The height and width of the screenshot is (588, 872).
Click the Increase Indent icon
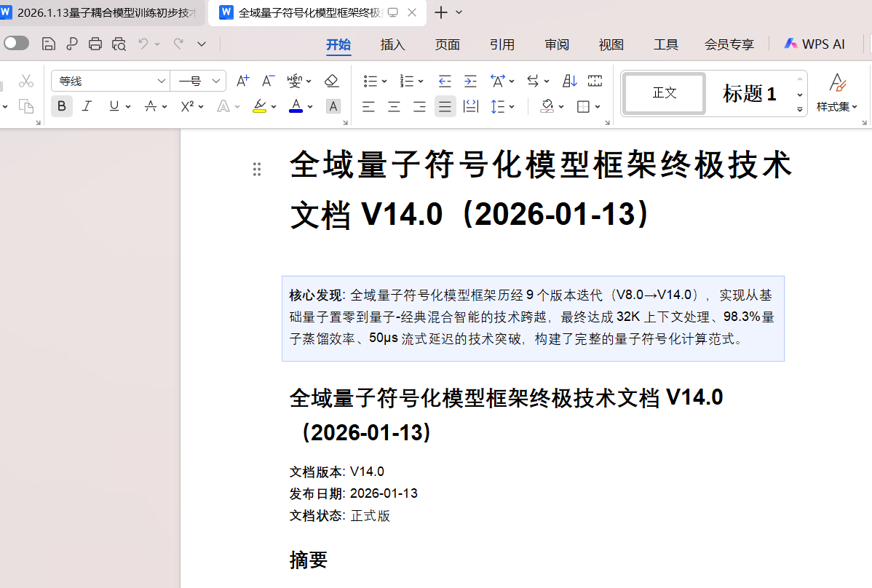[x=470, y=82]
